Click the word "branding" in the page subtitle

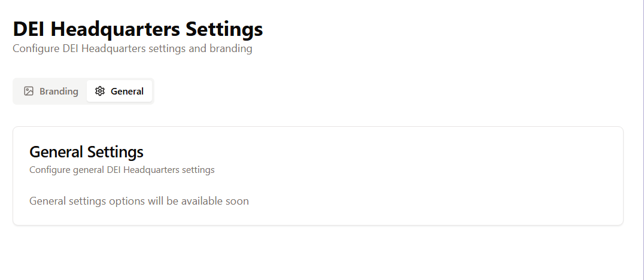(x=230, y=48)
